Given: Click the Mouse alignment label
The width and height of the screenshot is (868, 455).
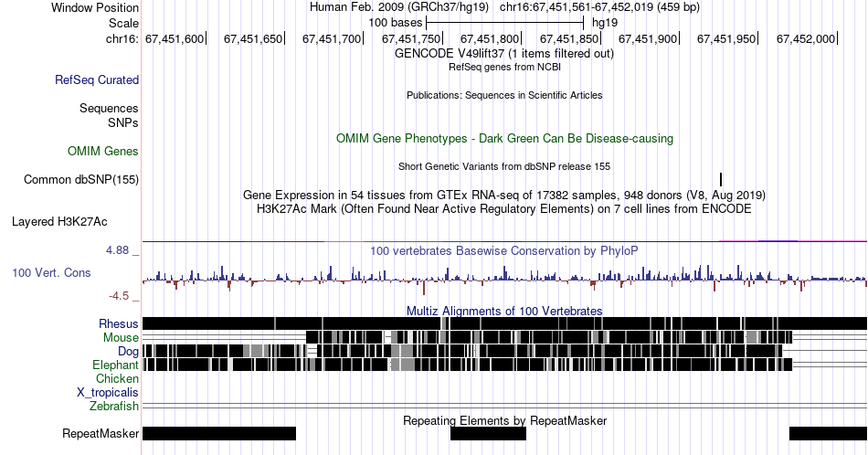Looking at the screenshot, I should pyautogui.click(x=121, y=338).
